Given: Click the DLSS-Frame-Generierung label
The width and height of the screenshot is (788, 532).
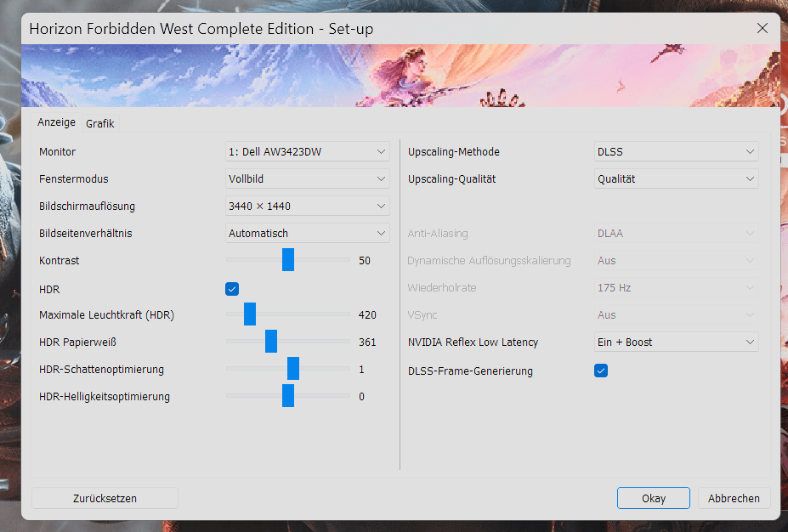Looking at the screenshot, I should point(470,371).
